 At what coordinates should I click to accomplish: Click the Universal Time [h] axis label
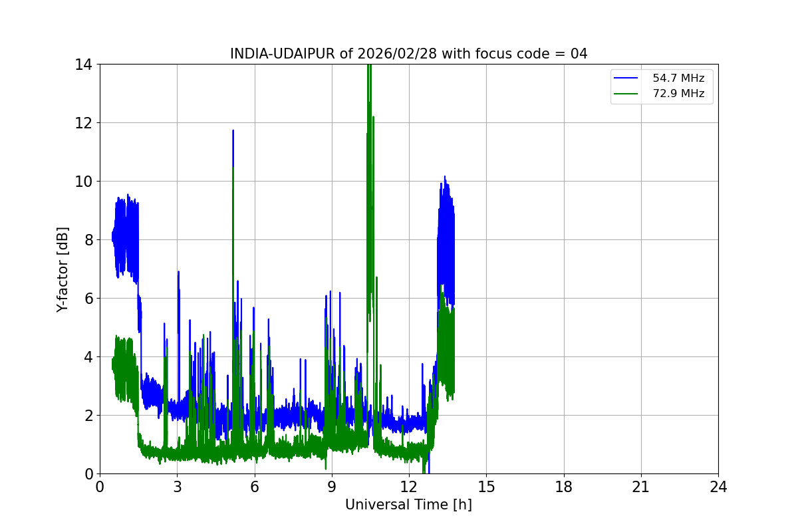pos(408,505)
